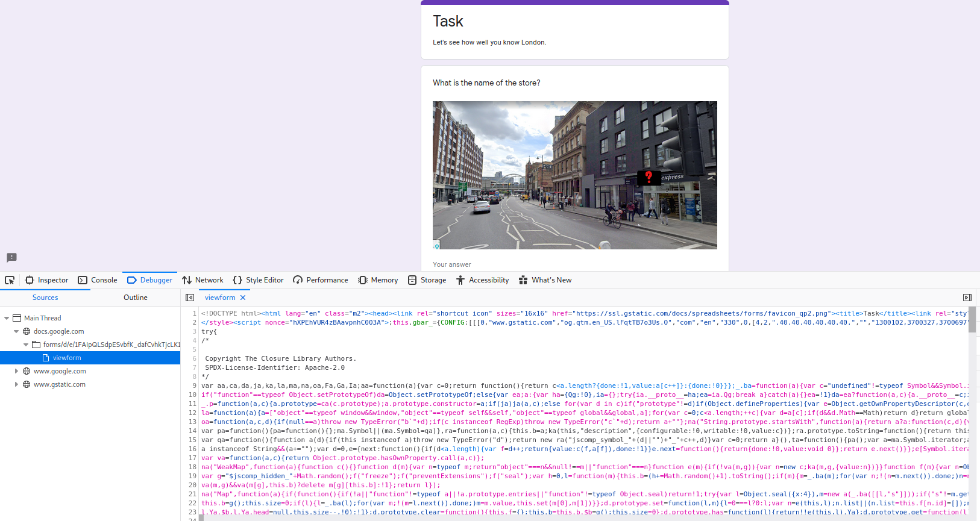Click the 'SPDX-License-Identifier: Apache-2.0' line
Viewport: 980px width, 521px height.
275,367
